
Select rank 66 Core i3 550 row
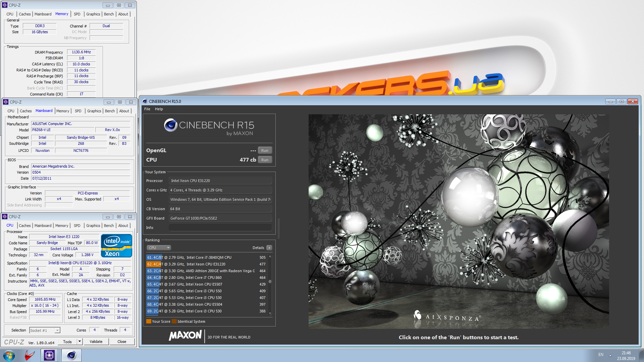point(206,291)
